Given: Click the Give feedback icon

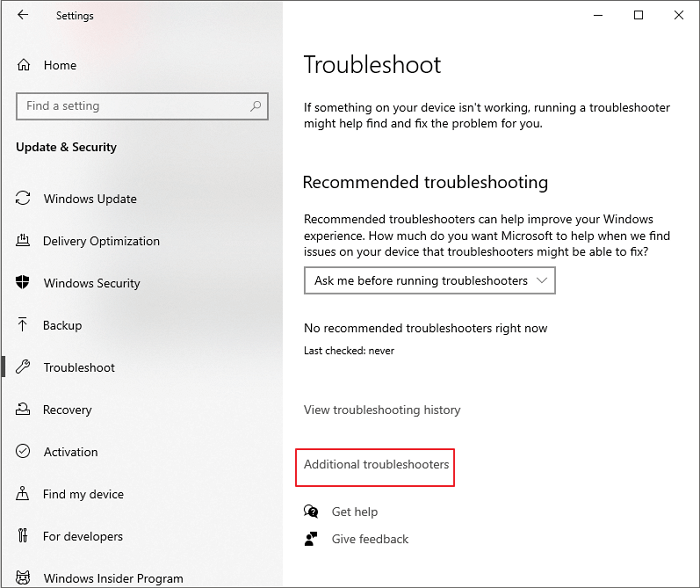Looking at the screenshot, I should click(x=311, y=539).
